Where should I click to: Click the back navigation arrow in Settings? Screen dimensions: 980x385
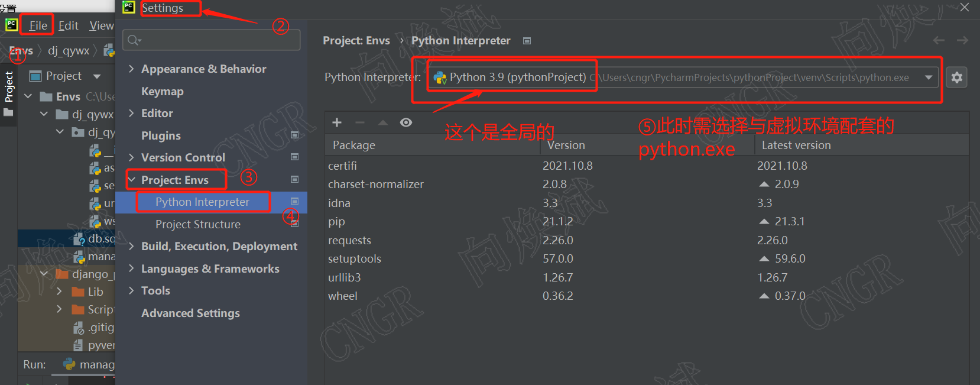tap(939, 40)
